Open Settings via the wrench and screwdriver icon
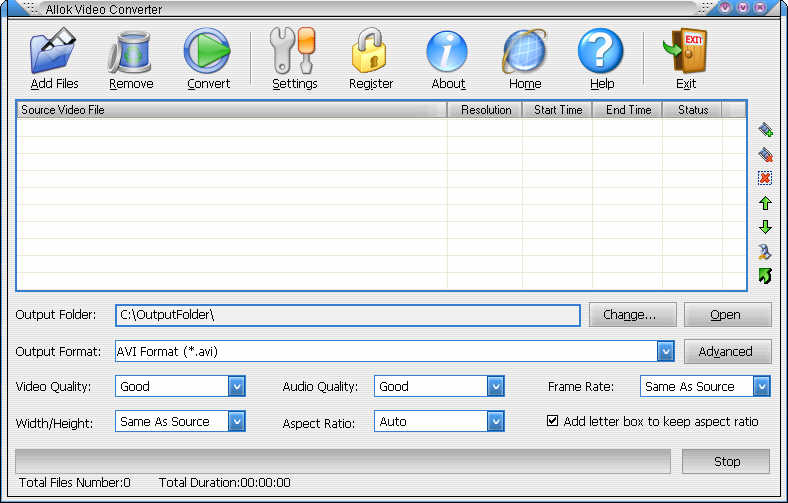Viewport: 788px width, 503px height. pyautogui.click(x=293, y=50)
